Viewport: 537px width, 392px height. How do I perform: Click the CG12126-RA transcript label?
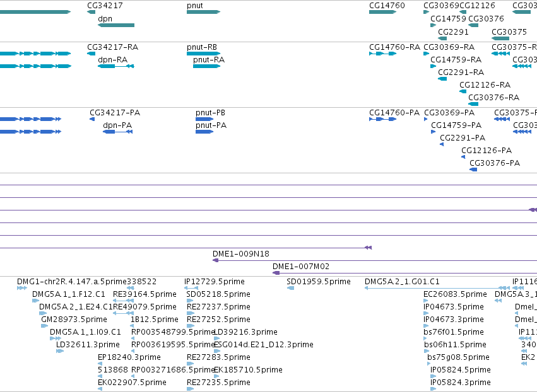(x=485, y=84)
